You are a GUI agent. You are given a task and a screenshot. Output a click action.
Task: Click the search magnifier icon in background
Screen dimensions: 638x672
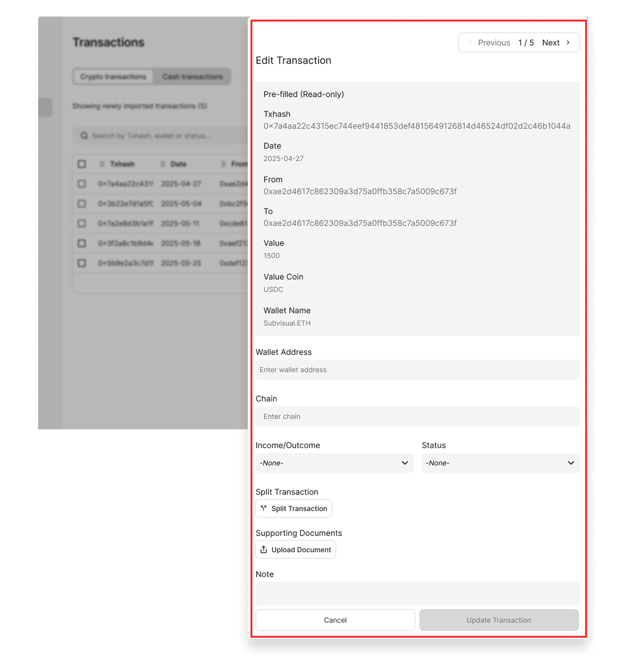point(84,135)
